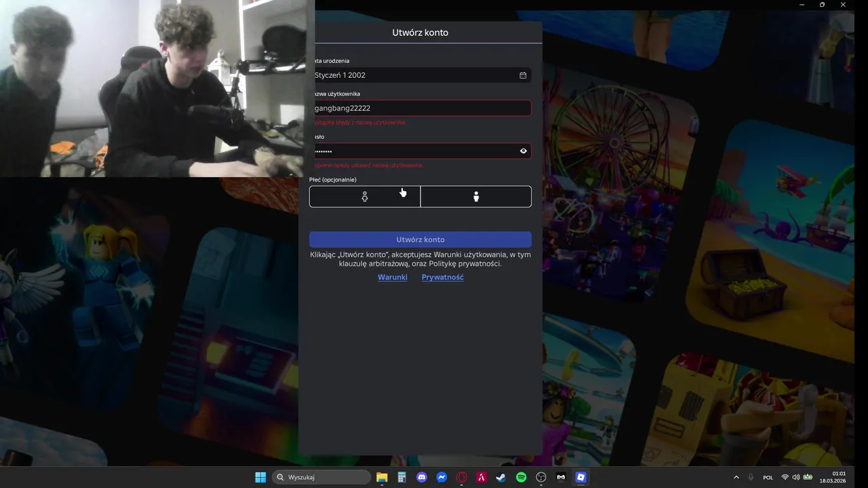Open the red A app taskbar icon
The image size is (868, 488).
[x=481, y=477]
